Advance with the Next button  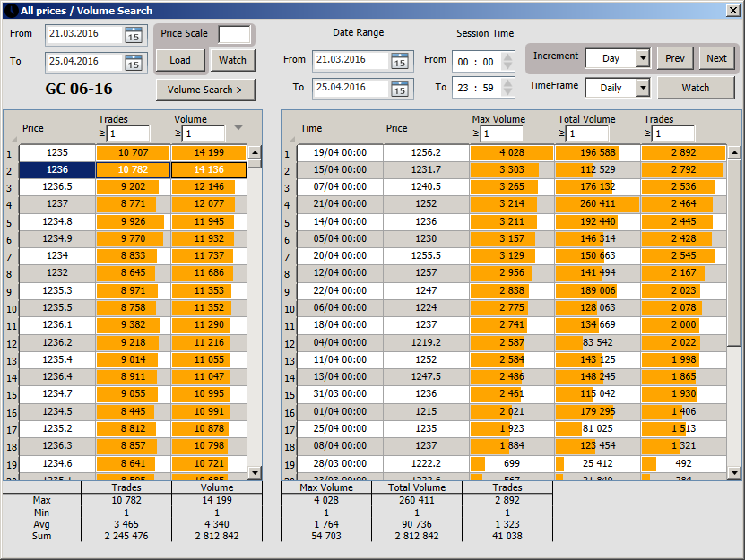716,58
